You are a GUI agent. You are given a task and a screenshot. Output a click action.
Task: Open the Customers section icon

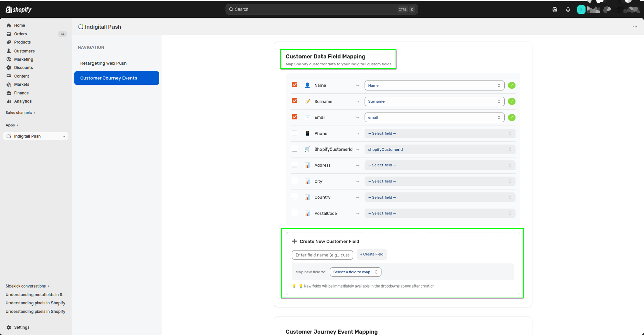point(9,51)
